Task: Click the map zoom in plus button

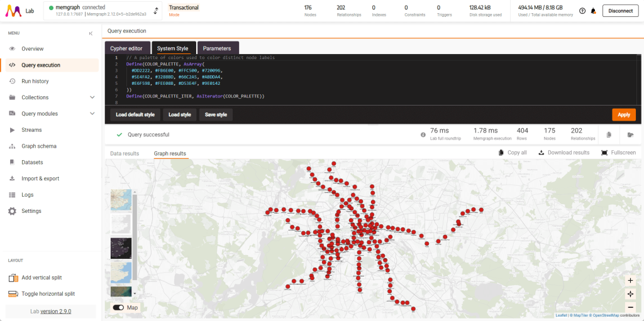Action: [x=630, y=281]
